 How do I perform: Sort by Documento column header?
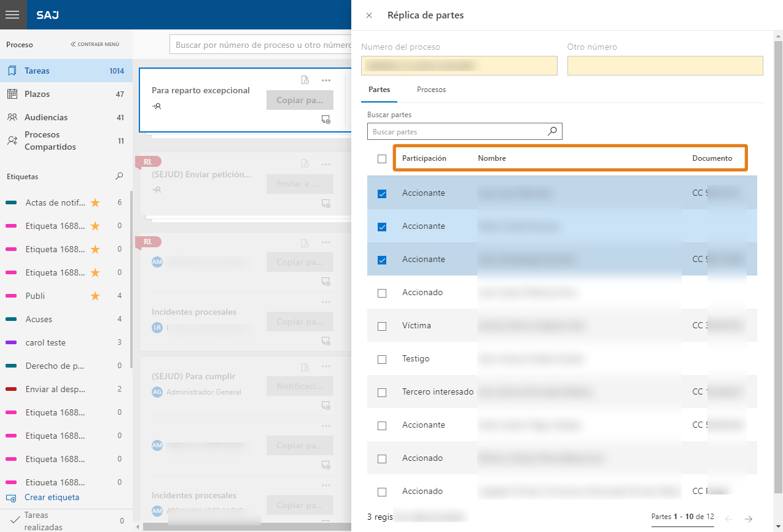712,158
